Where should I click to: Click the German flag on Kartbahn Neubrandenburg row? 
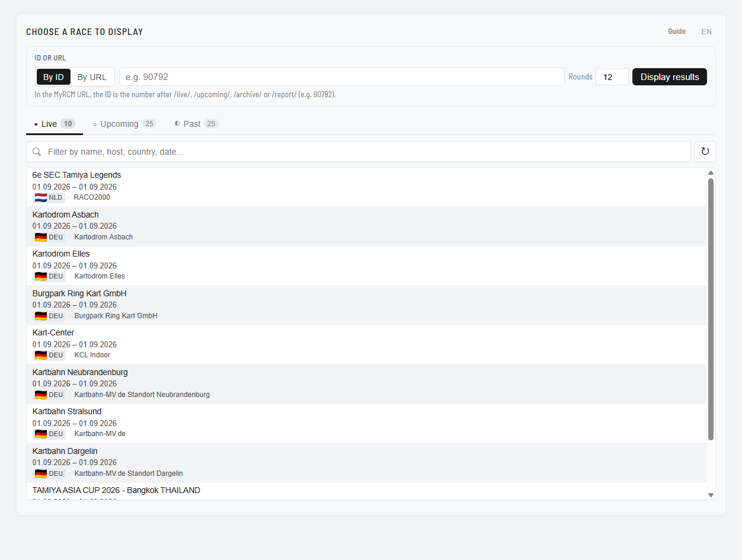coord(41,395)
